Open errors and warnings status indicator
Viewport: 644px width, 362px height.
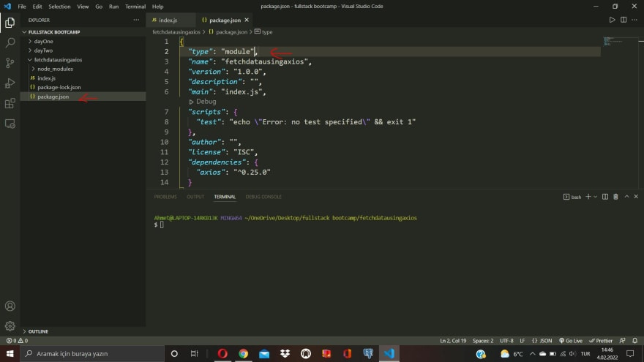[17, 341]
